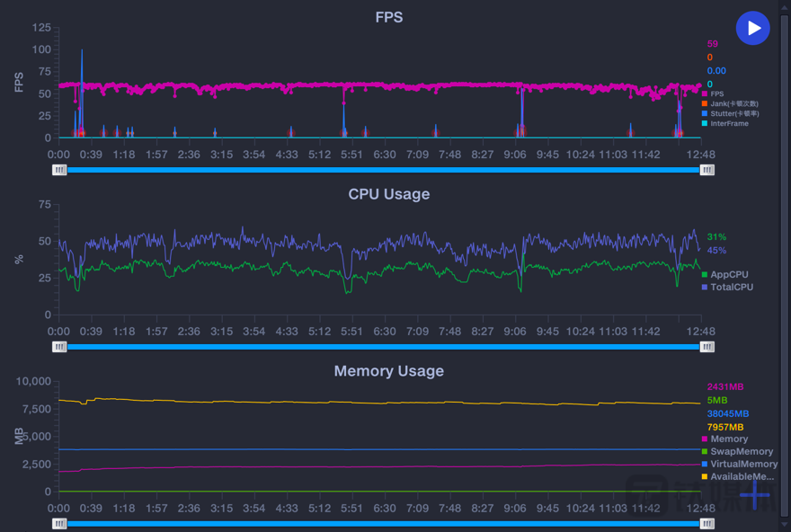
Task: Toggle the Stutter legend series
Action: (730, 113)
